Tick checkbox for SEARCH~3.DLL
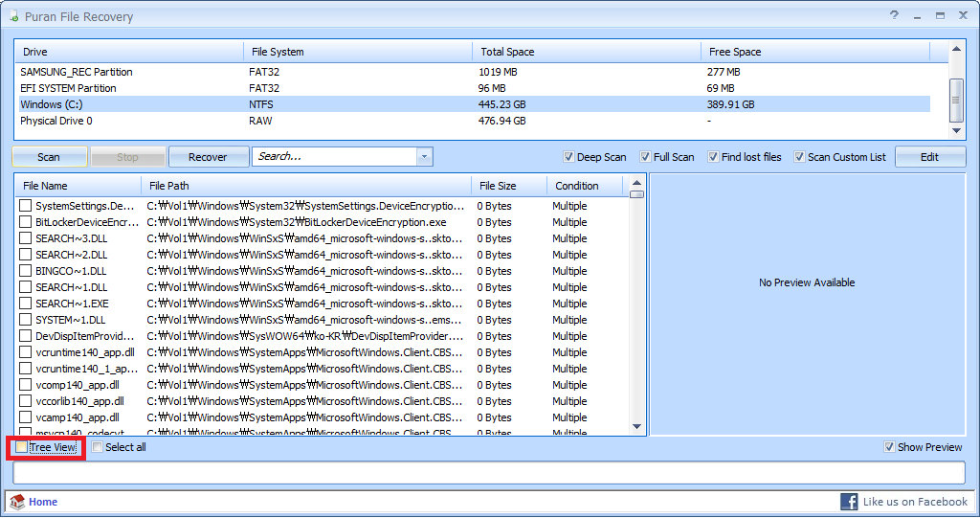This screenshot has height=518, width=980. point(25,238)
